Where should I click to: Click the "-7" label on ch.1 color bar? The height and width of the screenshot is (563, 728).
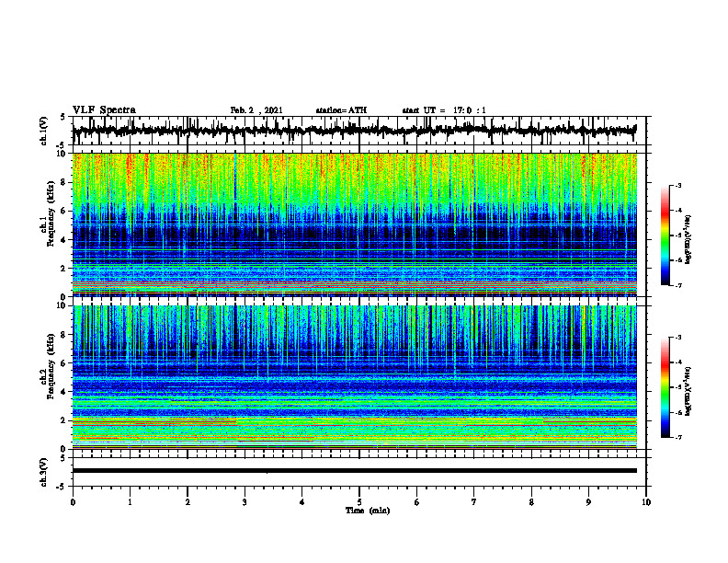click(x=678, y=285)
